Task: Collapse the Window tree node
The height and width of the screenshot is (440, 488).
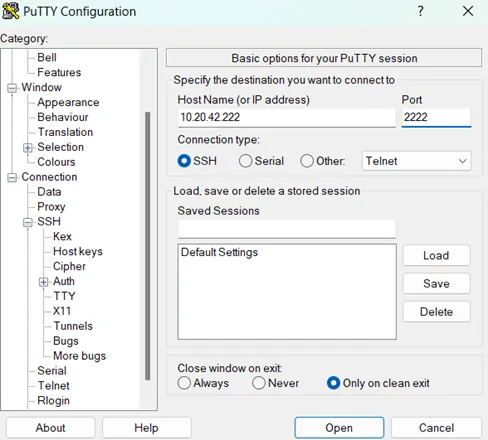Action: click(x=12, y=88)
